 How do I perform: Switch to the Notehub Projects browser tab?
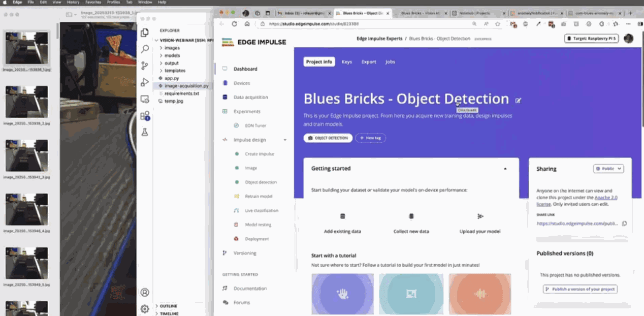click(479, 13)
